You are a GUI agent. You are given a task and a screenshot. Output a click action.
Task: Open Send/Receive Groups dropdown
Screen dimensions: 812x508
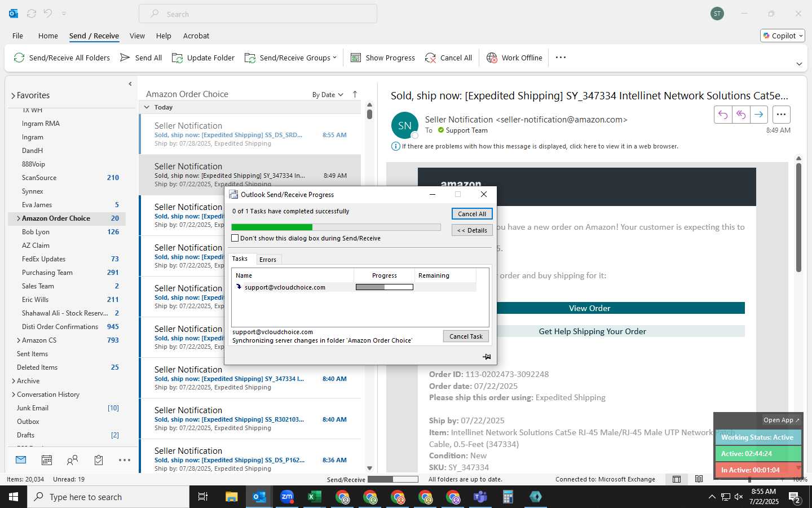click(x=290, y=58)
